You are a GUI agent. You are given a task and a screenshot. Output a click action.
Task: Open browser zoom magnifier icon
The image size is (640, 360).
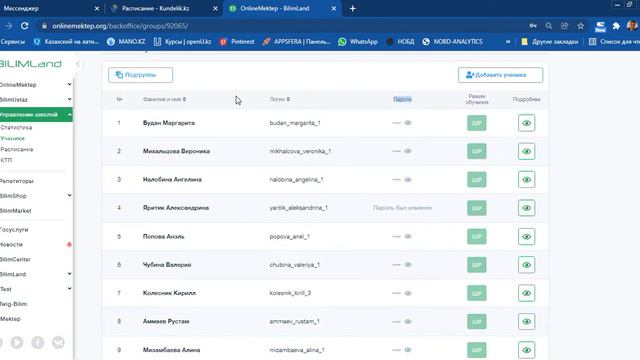point(549,26)
